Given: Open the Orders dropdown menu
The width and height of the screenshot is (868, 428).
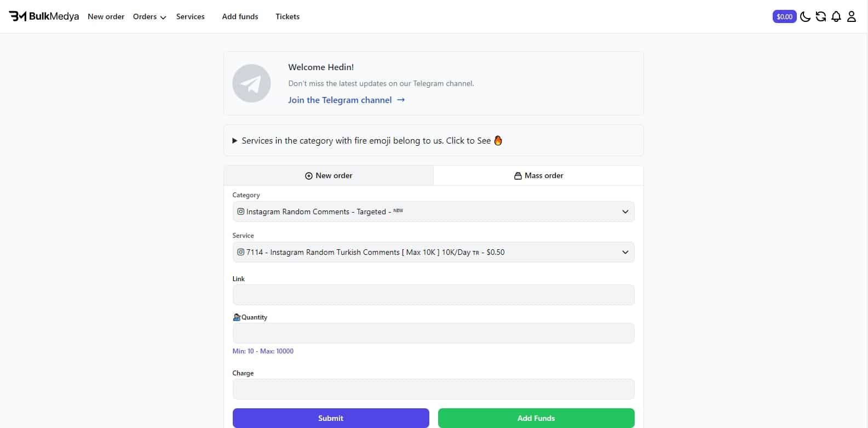Looking at the screenshot, I should [149, 16].
